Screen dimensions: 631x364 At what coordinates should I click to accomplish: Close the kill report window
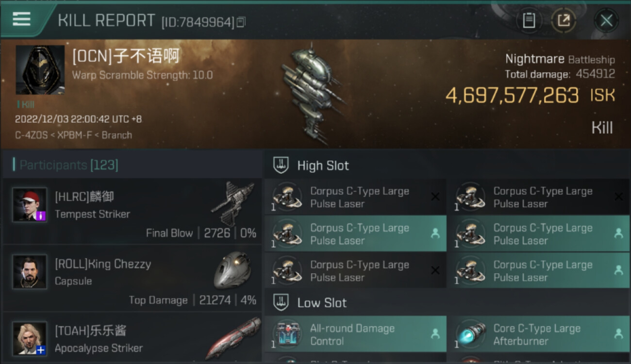pos(606,20)
